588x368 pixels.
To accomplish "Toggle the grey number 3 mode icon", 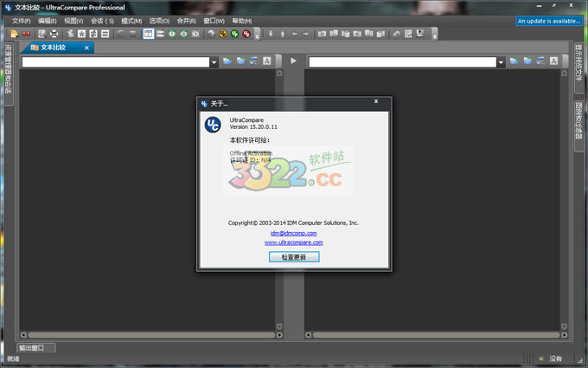I will (x=195, y=34).
